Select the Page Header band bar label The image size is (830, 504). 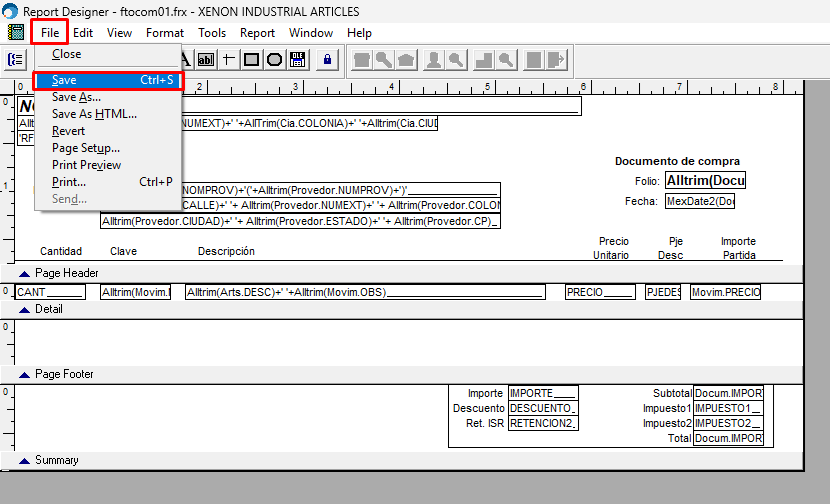67,273
